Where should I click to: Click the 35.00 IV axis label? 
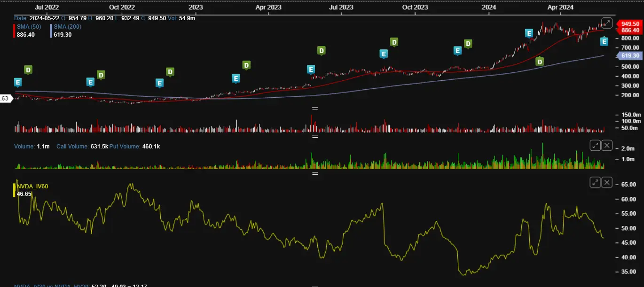[628, 272]
